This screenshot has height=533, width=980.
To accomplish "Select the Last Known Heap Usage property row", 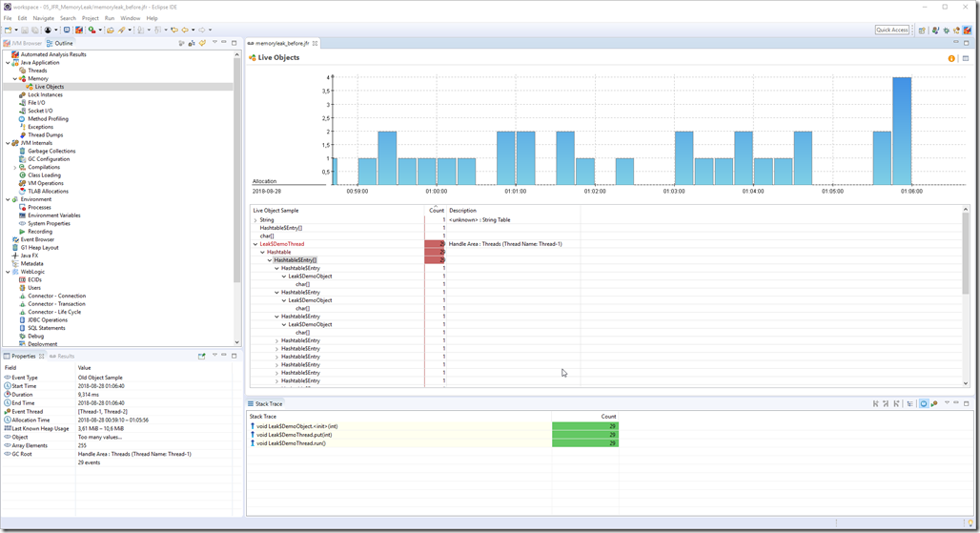I will 122,429.
